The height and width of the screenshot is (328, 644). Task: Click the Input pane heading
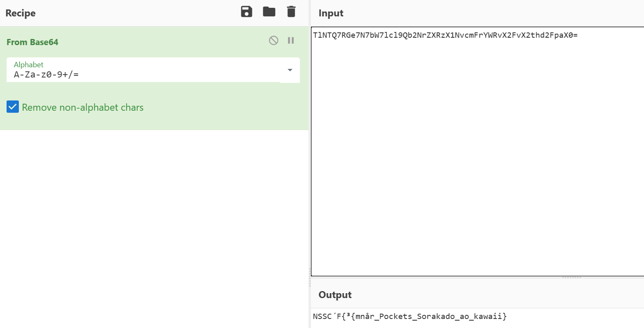click(x=331, y=13)
